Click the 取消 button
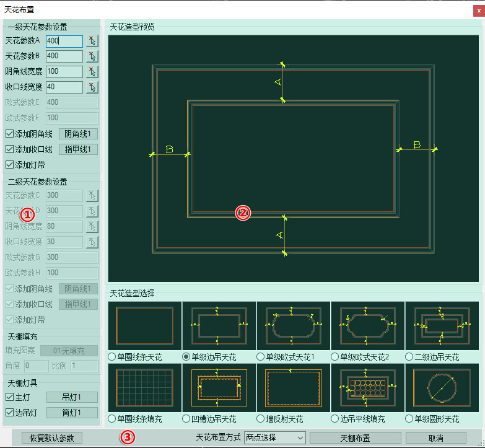Image resolution: width=485 pixels, height=448 pixels. click(x=436, y=438)
